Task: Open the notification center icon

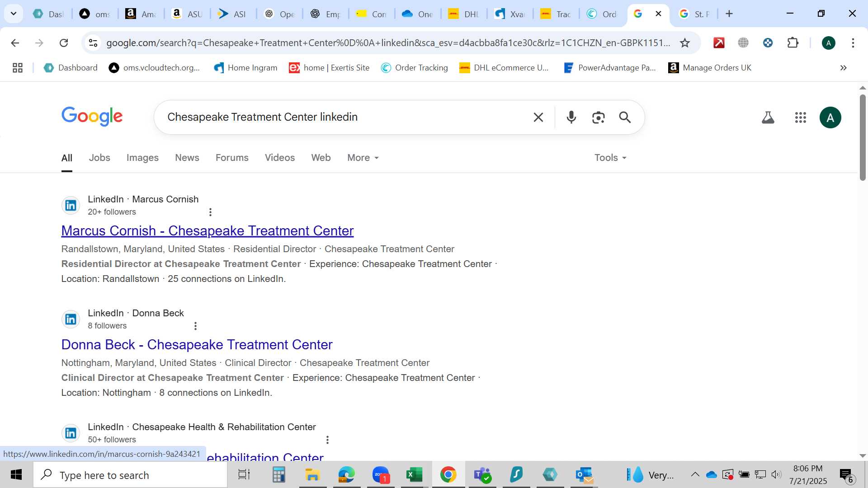Action: 846,475
